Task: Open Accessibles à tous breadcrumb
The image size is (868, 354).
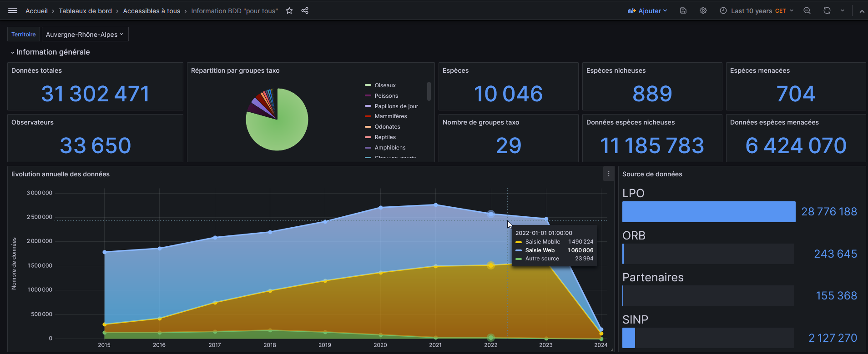Action: tap(151, 11)
